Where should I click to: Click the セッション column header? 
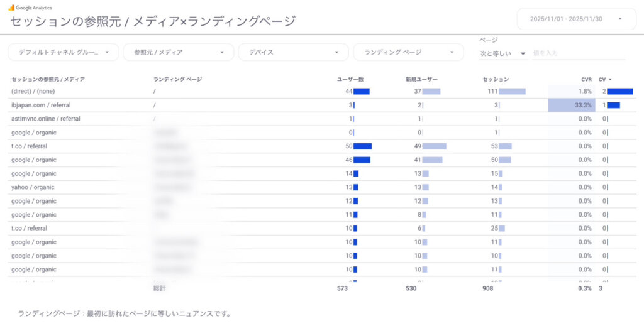pos(496,80)
